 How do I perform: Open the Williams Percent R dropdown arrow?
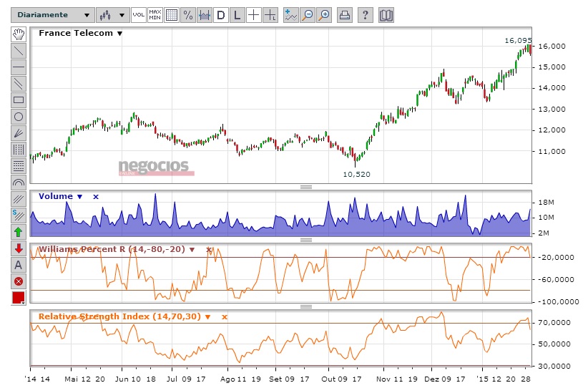(x=192, y=250)
